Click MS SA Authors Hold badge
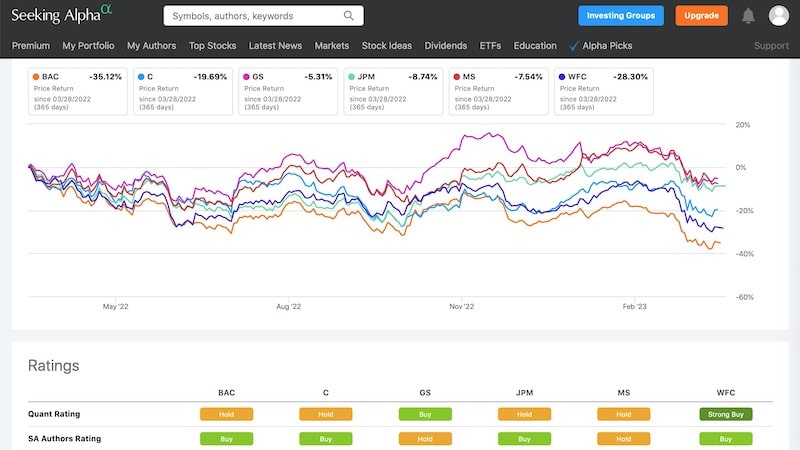 [x=623, y=439]
